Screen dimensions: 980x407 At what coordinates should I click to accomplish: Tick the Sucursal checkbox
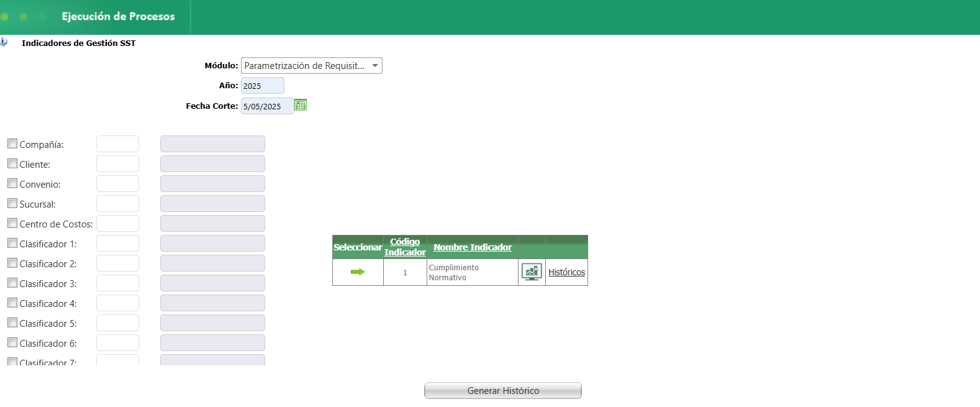[x=12, y=203]
